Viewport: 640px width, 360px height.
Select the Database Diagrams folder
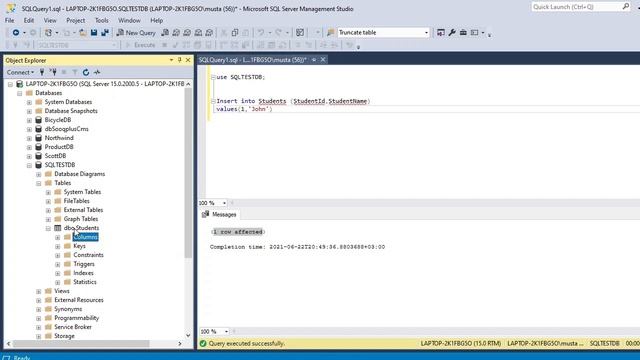[80, 174]
